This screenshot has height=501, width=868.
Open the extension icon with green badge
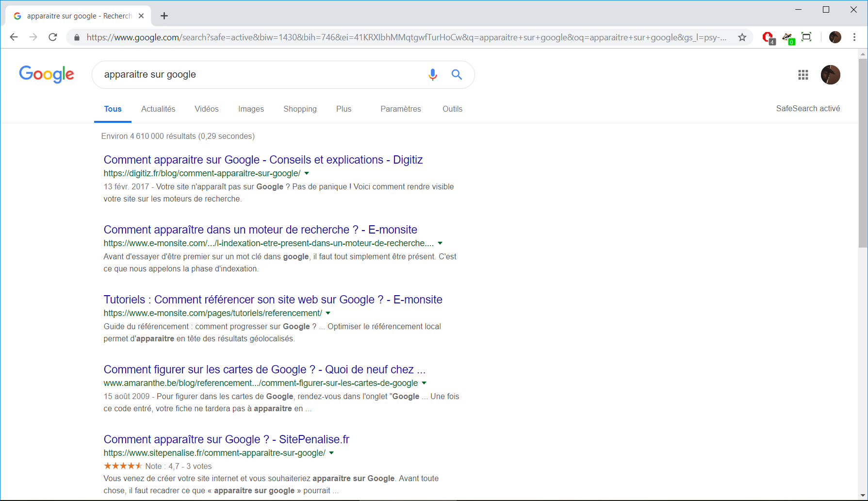tap(788, 37)
